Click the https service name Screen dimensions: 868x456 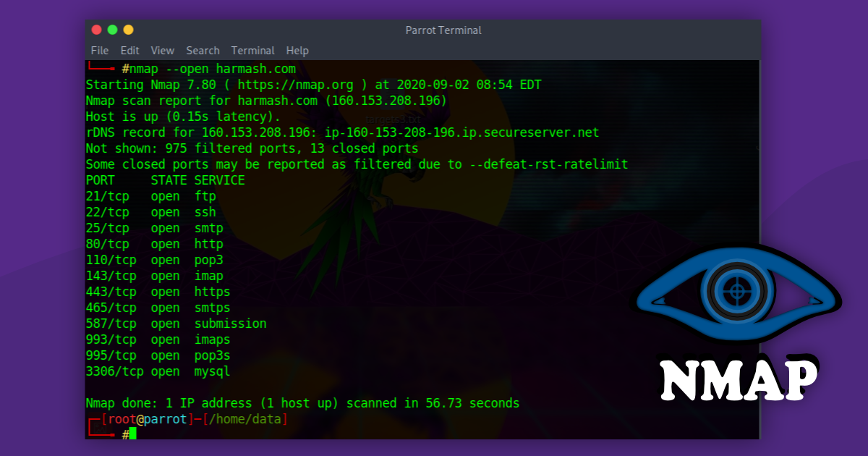[x=213, y=292]
